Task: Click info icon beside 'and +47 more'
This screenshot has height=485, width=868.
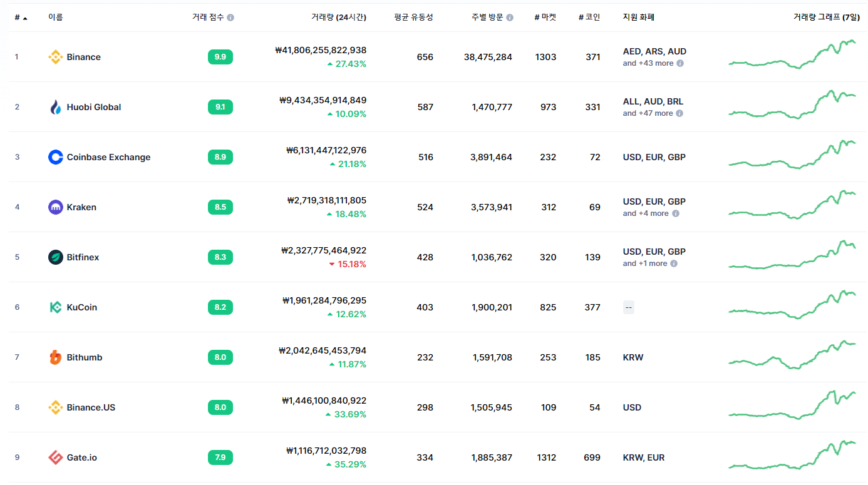Action: [679, 113]
